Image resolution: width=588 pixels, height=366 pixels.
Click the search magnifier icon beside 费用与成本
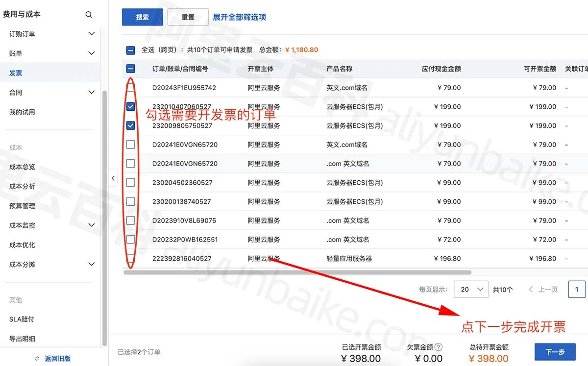[89, 14]
